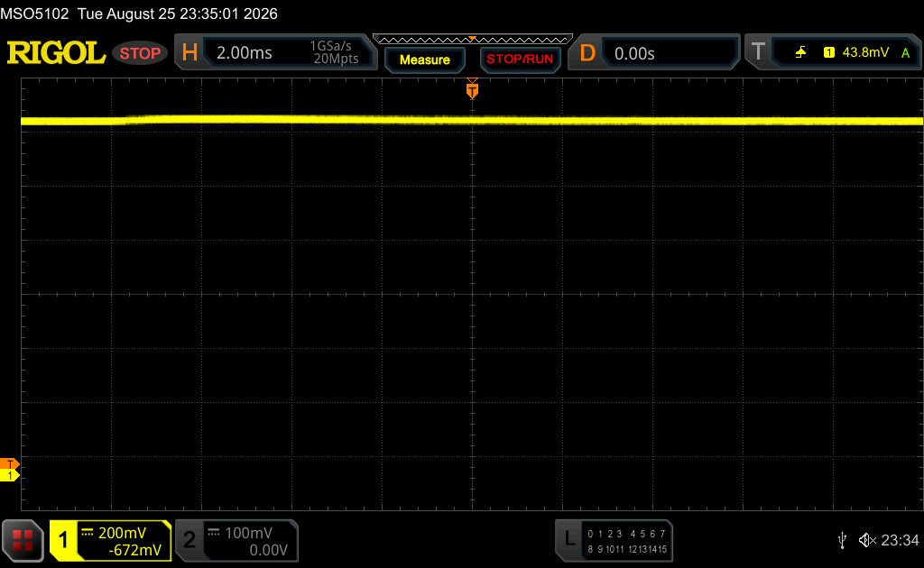Open the orange H horizontal settings icon
Screen dimensions: 924x568
coord(189,52)
